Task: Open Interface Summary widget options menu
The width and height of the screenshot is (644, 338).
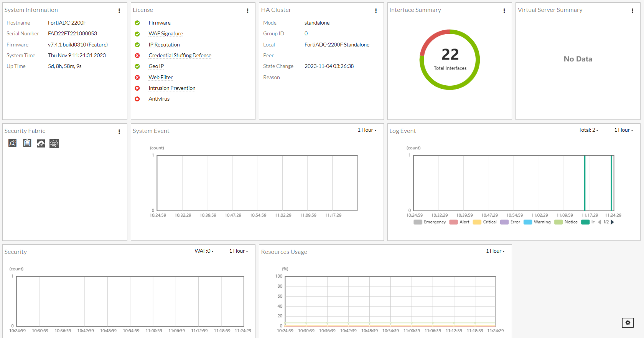Action: click(504, 11)
